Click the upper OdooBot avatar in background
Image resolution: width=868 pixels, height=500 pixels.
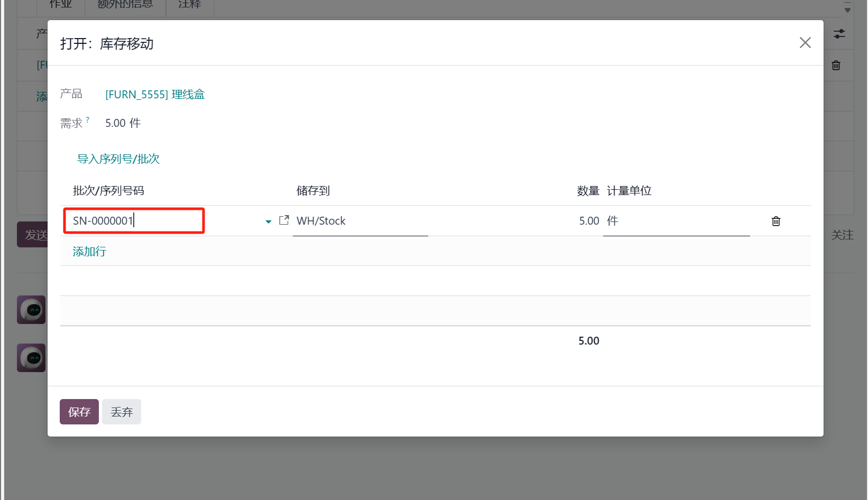(31, 310)
